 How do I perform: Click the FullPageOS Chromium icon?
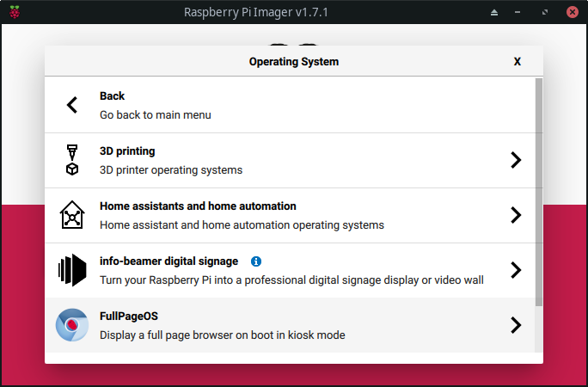point(72,325)
